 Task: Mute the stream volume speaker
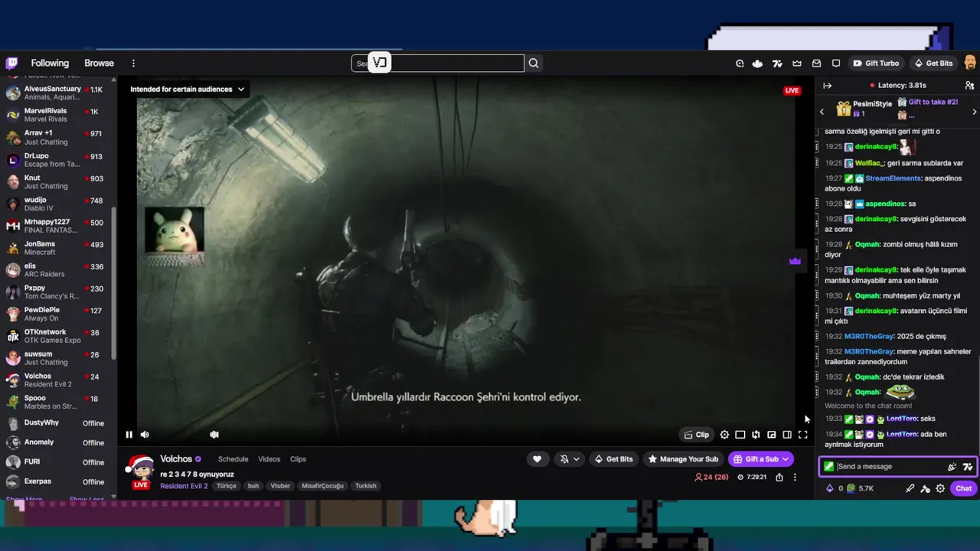[x=145, y=435]
